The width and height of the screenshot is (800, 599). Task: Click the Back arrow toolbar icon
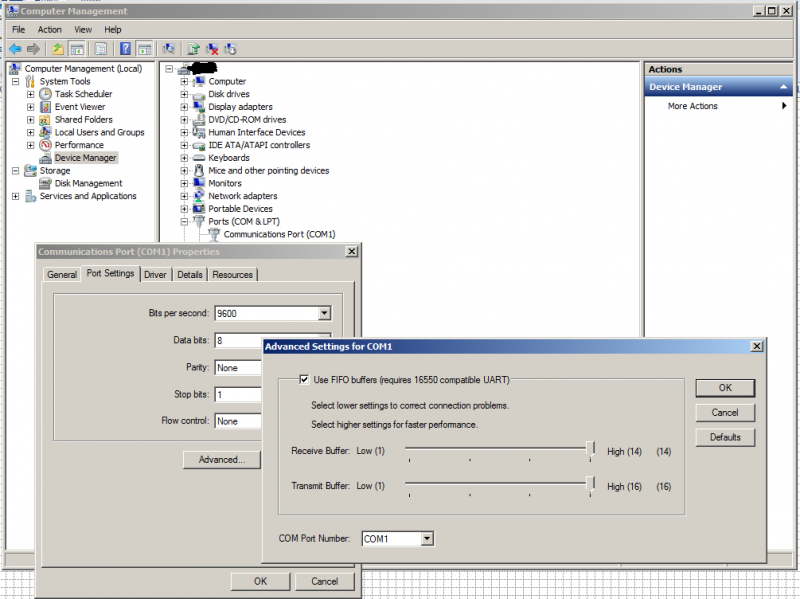click(x=15, y=49)
